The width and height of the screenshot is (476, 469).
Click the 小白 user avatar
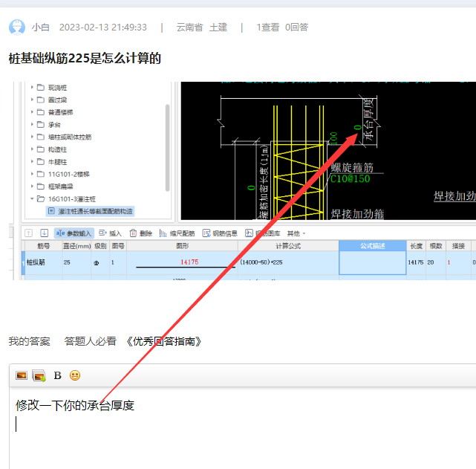[17, 28]
